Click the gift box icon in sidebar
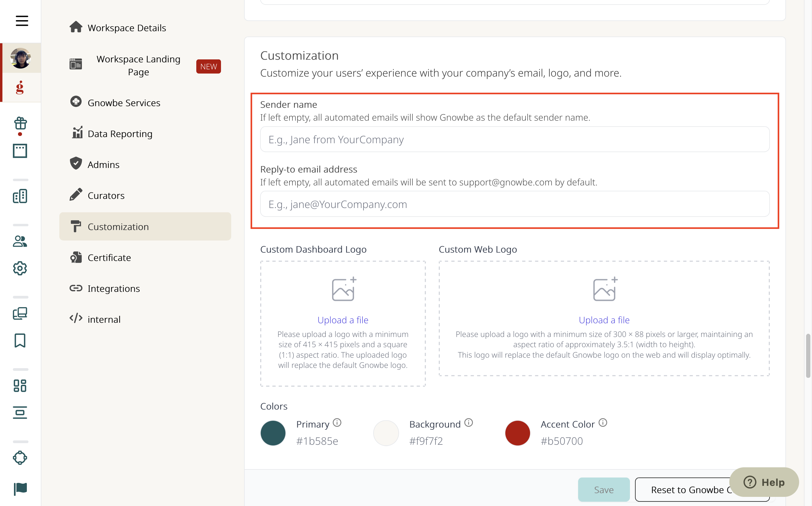 tap(20, 124)
